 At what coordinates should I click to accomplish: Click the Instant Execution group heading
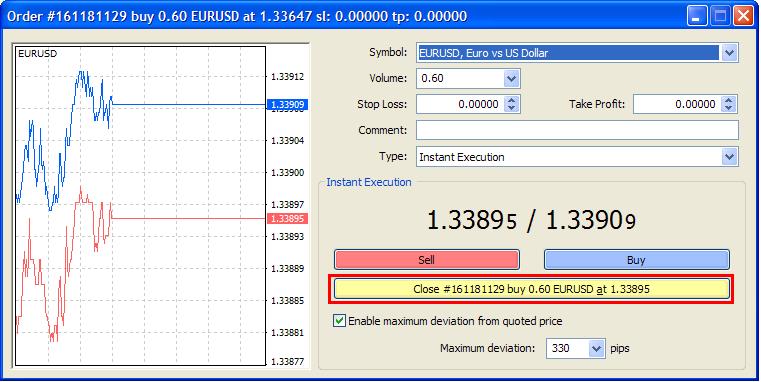tap(368, 182)
